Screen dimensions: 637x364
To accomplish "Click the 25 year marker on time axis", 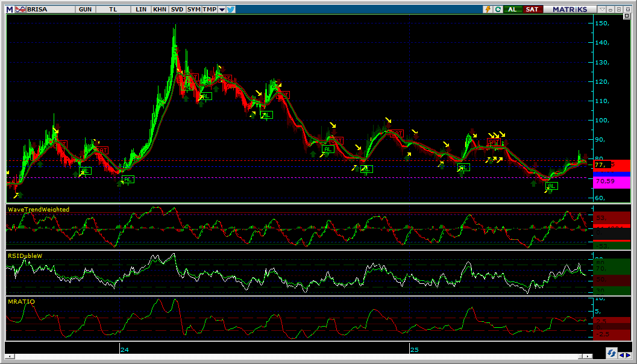I will [x=414, y=350].
